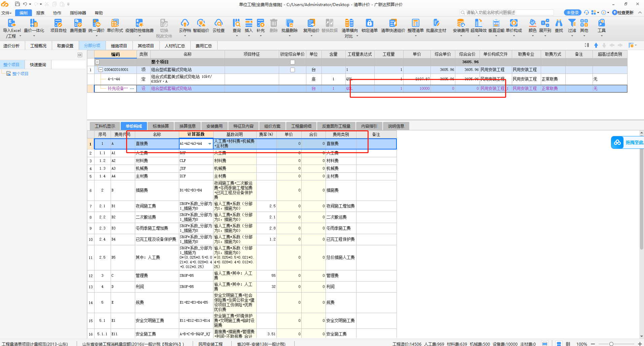Open the 标准换算 bottom tab
644x346 pixels.
click(x=161, y=126)
